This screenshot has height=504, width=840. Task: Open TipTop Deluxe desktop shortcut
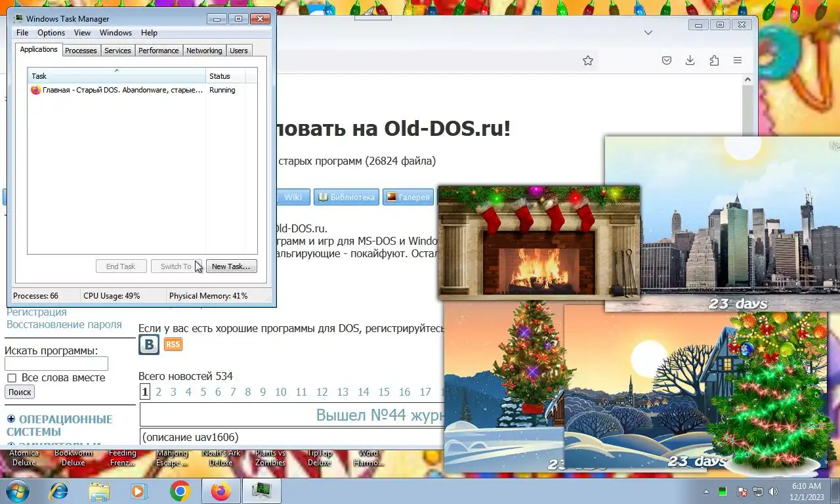(320, 457)
